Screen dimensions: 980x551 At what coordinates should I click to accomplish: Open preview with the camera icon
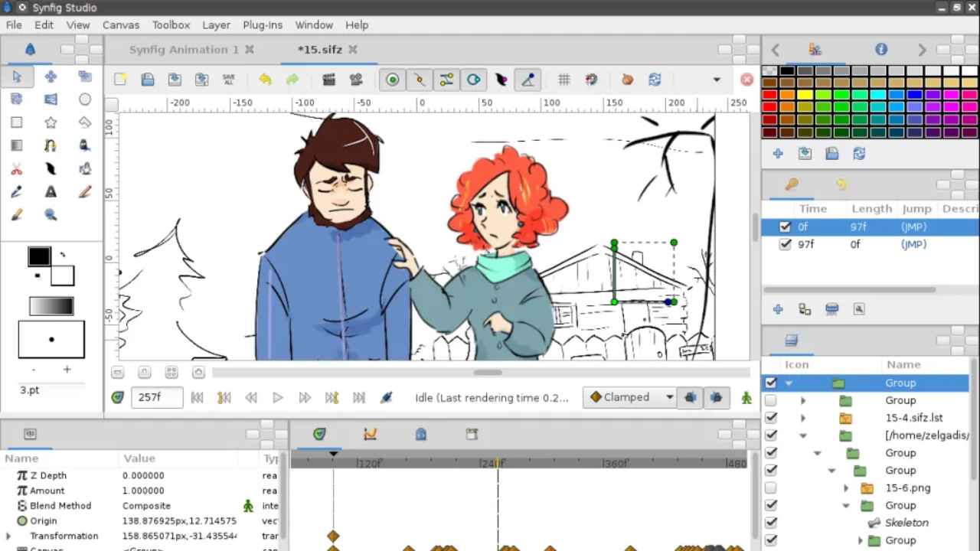click(356, 80)
